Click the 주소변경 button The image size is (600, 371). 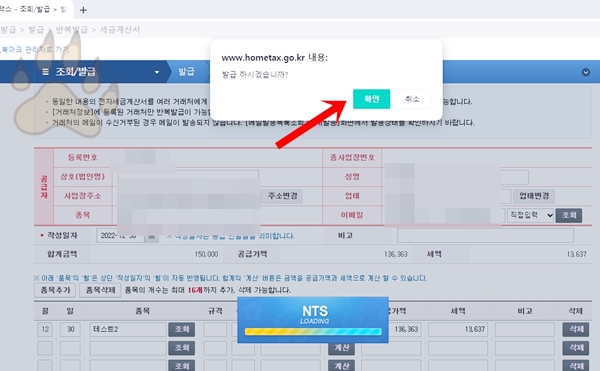282,196
